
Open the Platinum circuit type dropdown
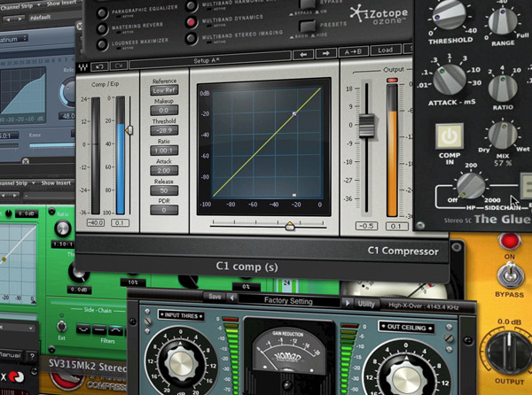13,39
